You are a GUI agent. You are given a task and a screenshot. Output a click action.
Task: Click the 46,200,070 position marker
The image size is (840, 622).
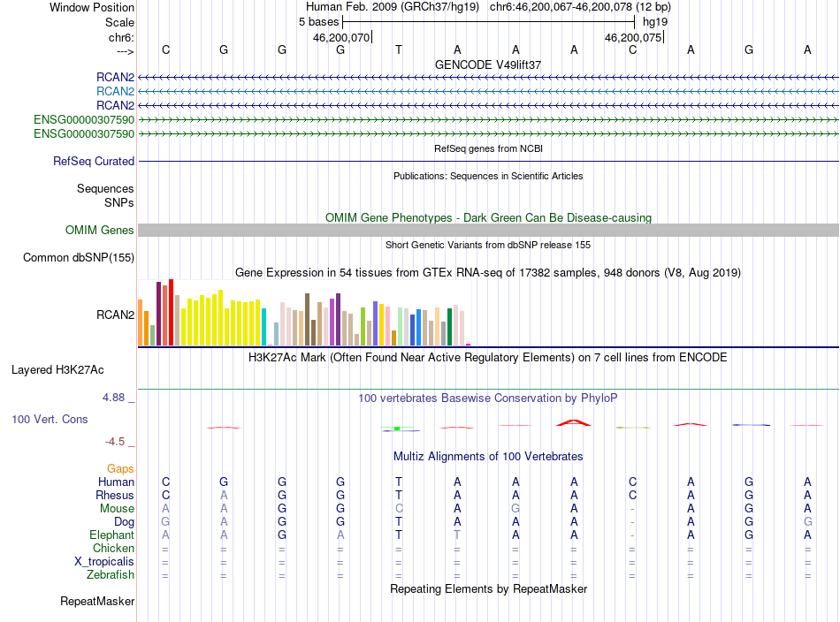tap(341, 37)
